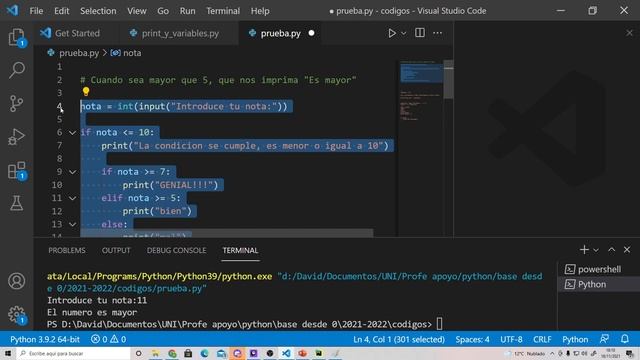Open the Explorer view in the activity bar
Screen dimensions: 640x360
[16, 37]
